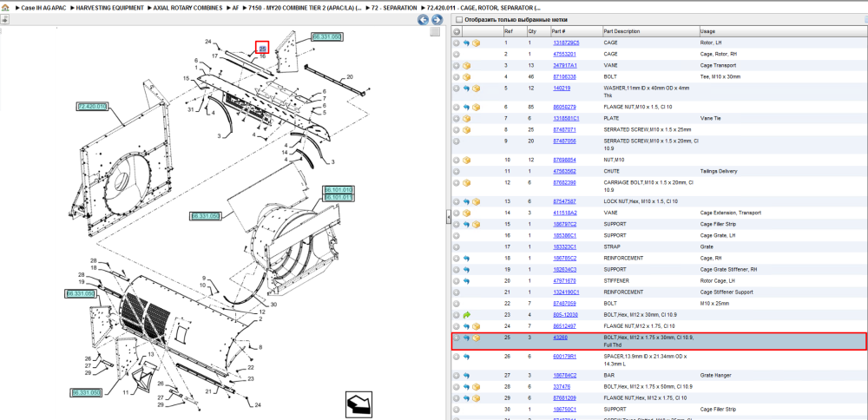This screenshot has width=868, height=420.
Task: Toggle the circle selector for SERRATED SCREW 87487056 row
Action: [457, 141]
